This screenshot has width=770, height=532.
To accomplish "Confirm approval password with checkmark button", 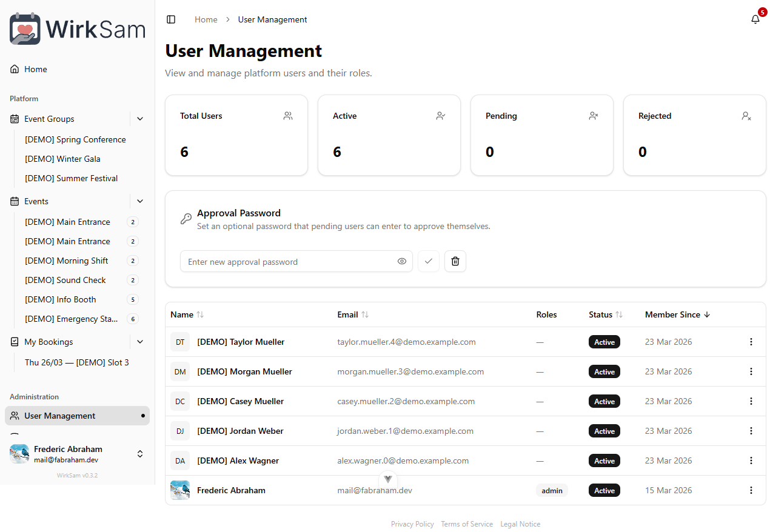I will coord(429,261).
